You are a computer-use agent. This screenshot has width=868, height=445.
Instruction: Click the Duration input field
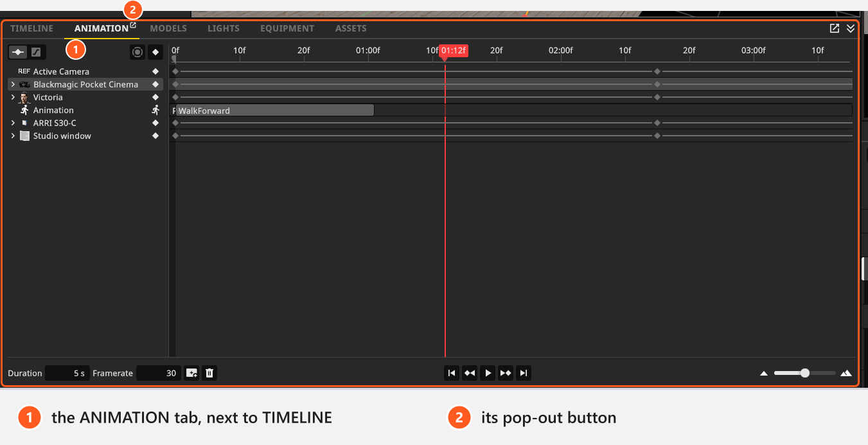67,373
